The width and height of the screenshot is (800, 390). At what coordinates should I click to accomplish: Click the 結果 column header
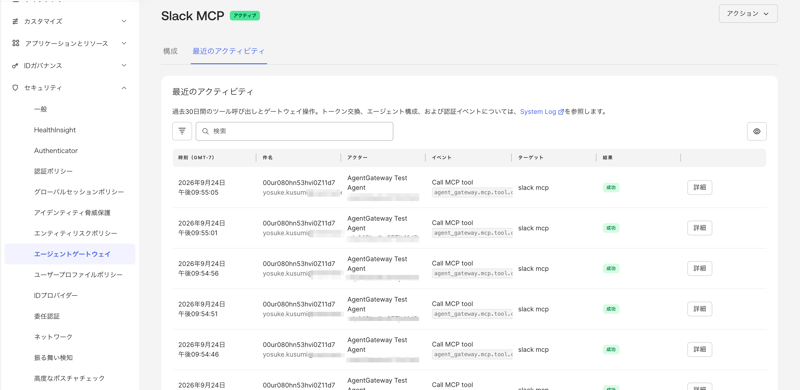(x=607, y=158)
